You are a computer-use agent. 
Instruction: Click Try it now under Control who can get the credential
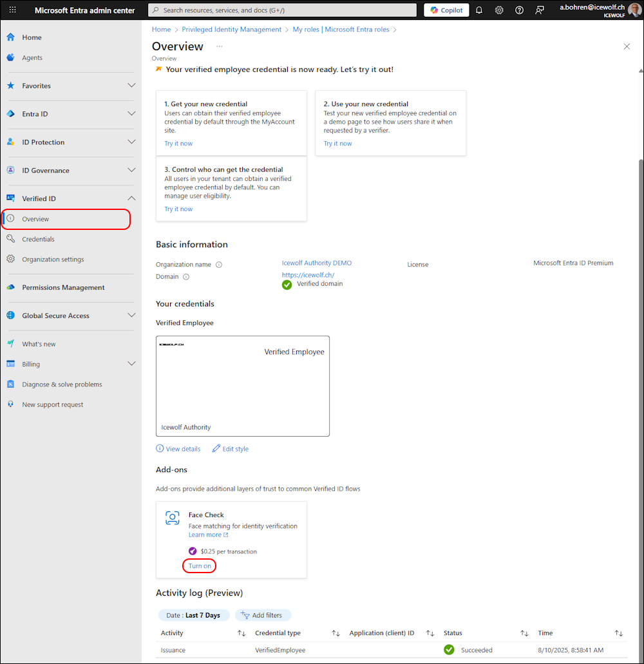click(178, 209)
